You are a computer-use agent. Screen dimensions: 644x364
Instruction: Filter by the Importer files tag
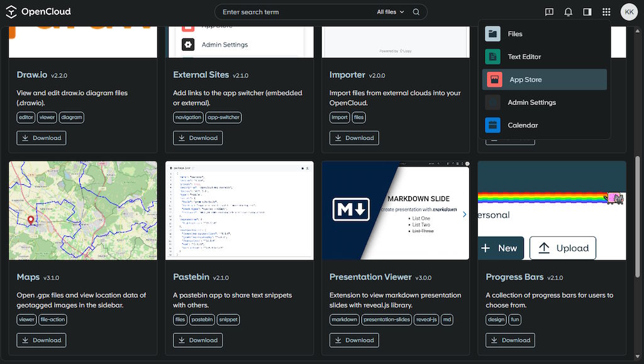[358, 118]
